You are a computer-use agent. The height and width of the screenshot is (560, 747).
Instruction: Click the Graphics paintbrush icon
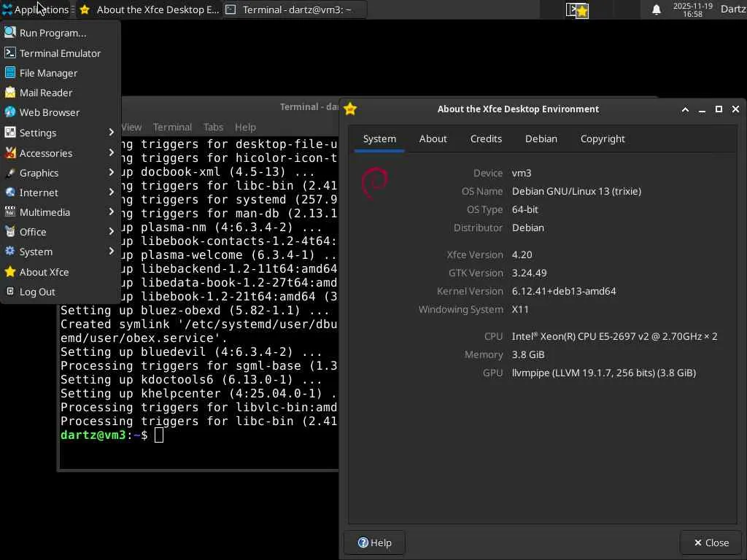(10, 172)
